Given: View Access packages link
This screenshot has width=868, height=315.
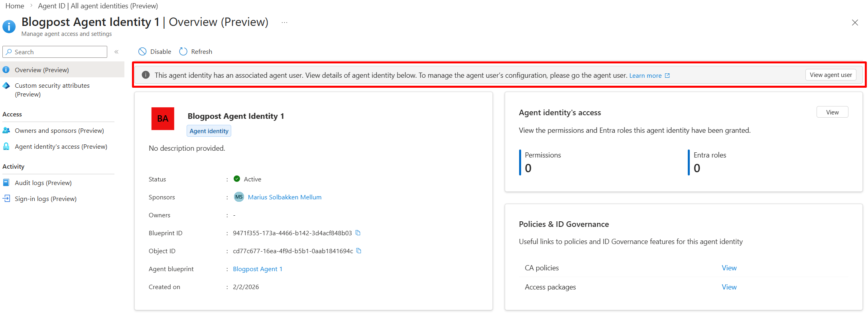Looking at the screenshot, I should click(x=729, y=287).
